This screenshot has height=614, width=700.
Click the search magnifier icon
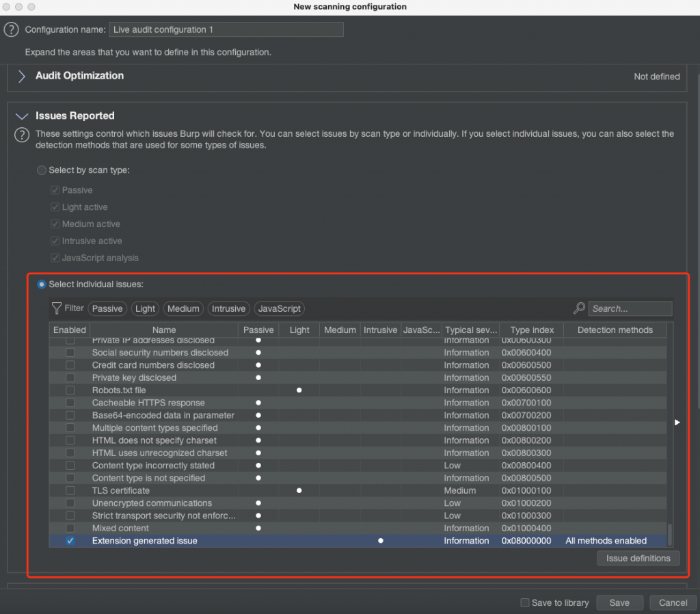coord(579,308)
